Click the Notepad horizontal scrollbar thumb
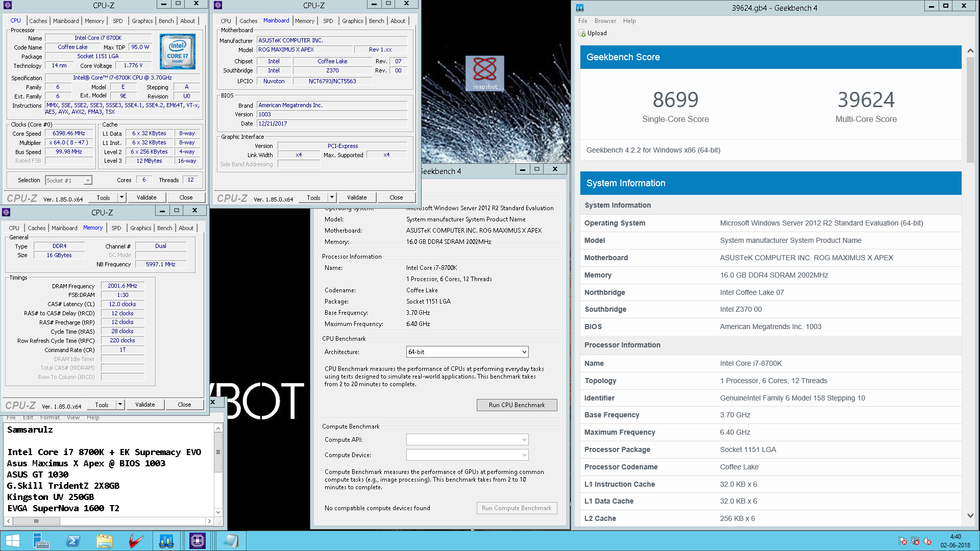The height and width of the screenshot is (551, 980). pos(36,521)
